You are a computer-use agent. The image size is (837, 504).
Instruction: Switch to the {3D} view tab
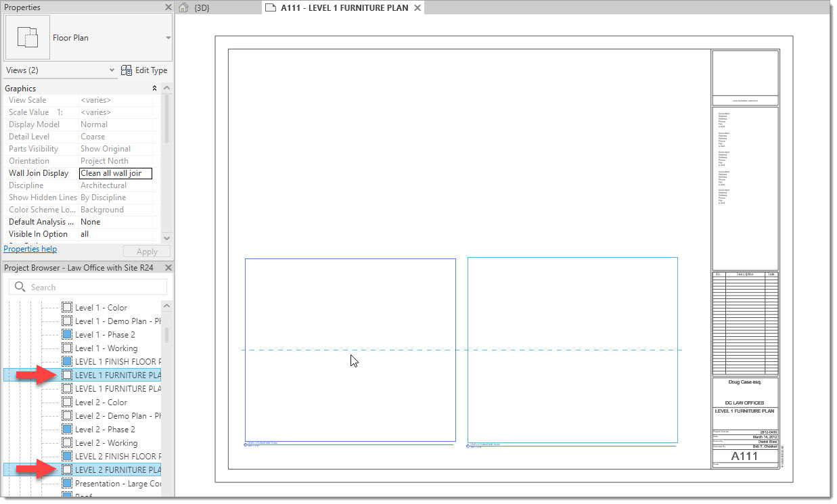click(202, 8)
